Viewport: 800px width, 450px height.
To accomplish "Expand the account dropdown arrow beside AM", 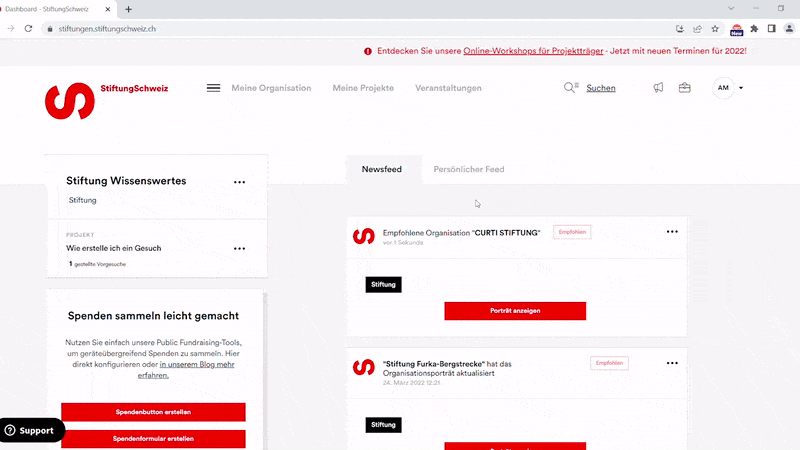I will pos(741,89).
